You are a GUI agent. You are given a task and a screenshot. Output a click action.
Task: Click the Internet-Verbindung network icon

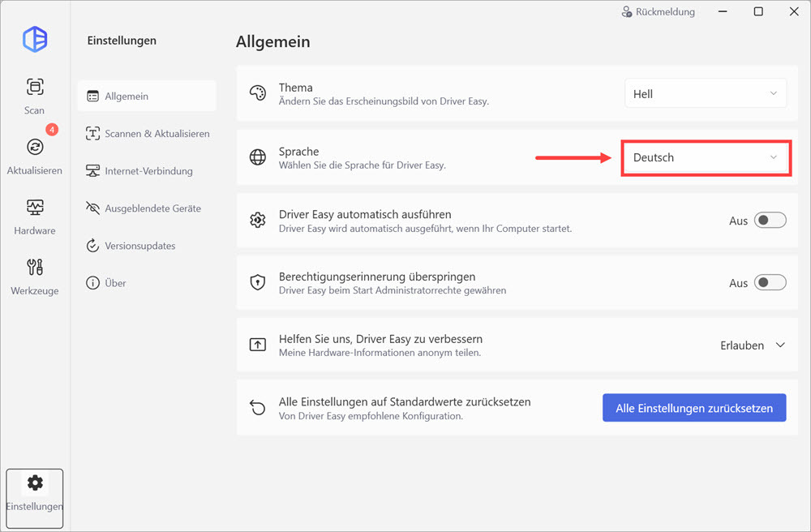92,170
